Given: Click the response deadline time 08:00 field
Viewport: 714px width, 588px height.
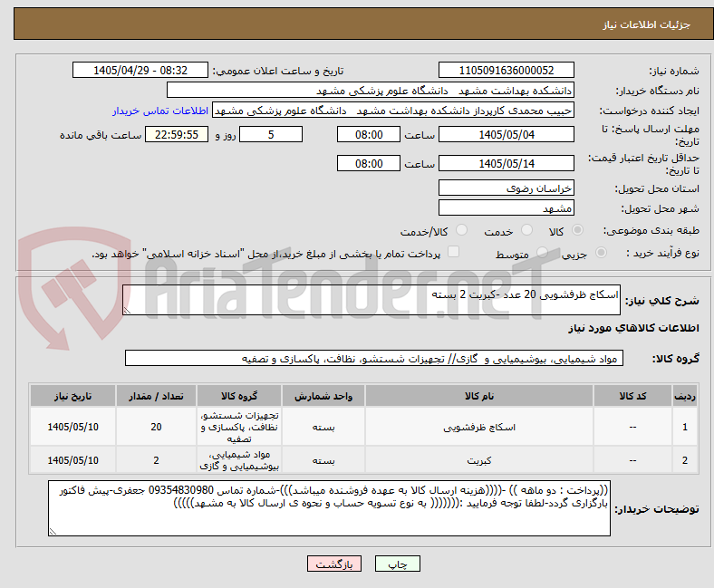Looking at the screenshot, I should 369,134.
